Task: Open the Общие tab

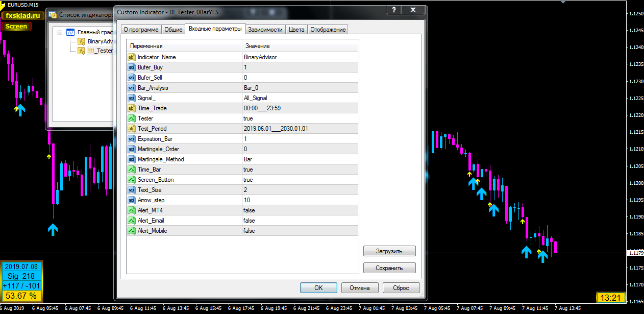Action: [174, 30]
